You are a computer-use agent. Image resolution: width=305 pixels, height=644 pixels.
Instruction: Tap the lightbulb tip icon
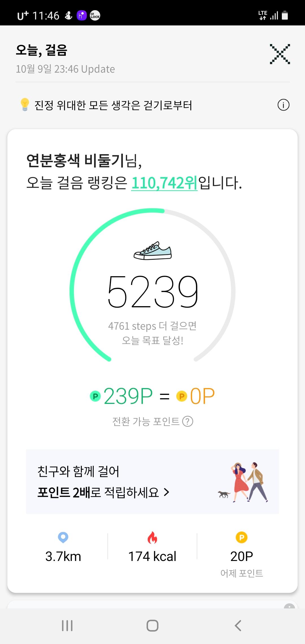click(25, 105)
